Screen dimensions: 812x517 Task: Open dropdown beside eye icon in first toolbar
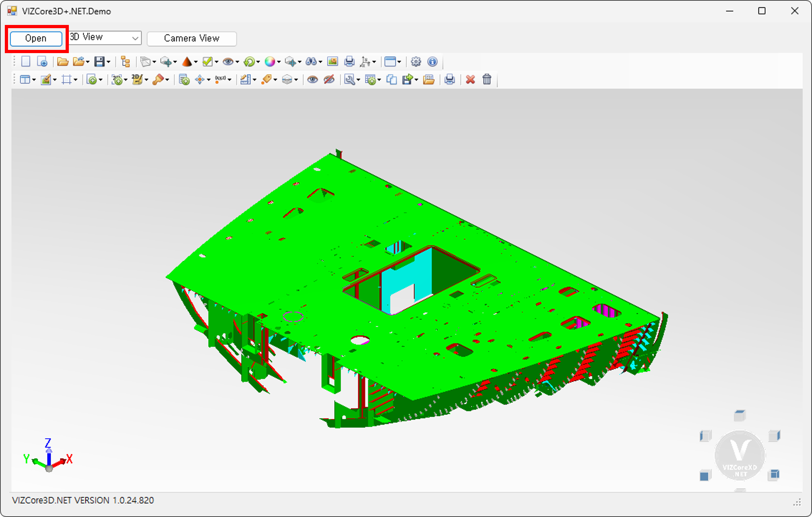click(238, 62)
